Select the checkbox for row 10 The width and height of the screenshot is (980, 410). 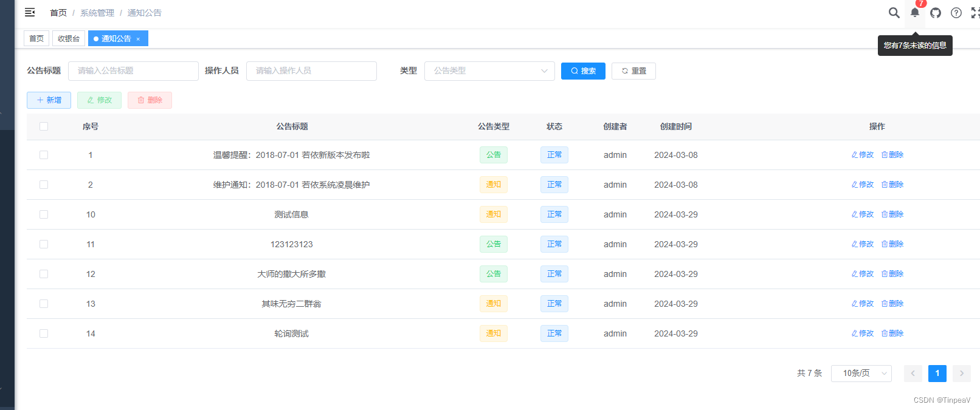point(44,214)
